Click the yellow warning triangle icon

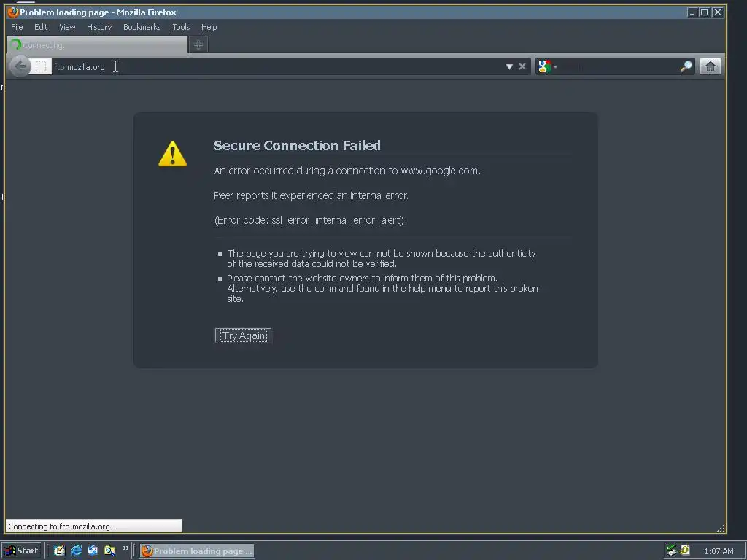(172, 154)
